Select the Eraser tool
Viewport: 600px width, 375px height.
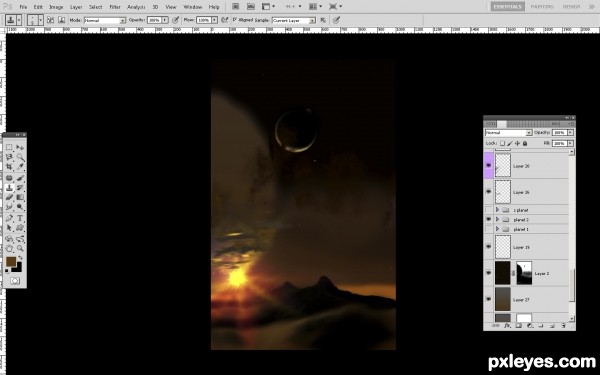coord(9,197)
